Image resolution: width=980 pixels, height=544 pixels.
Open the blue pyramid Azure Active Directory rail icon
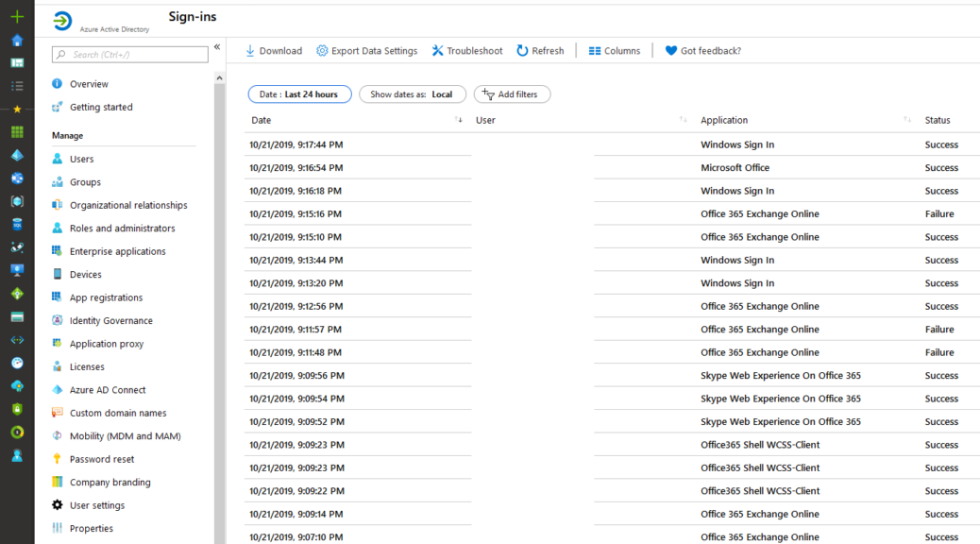click(x=17, y=155)
